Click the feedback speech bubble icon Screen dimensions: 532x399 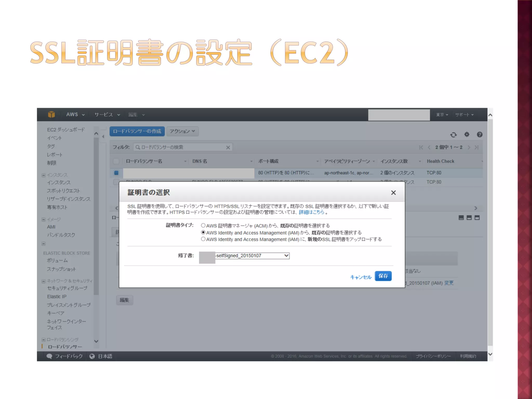[x=49, y=356]
